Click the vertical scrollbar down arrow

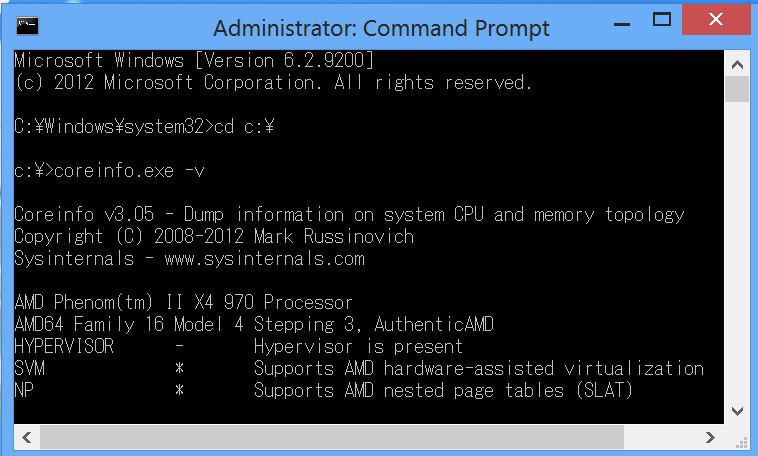point(737,411)
